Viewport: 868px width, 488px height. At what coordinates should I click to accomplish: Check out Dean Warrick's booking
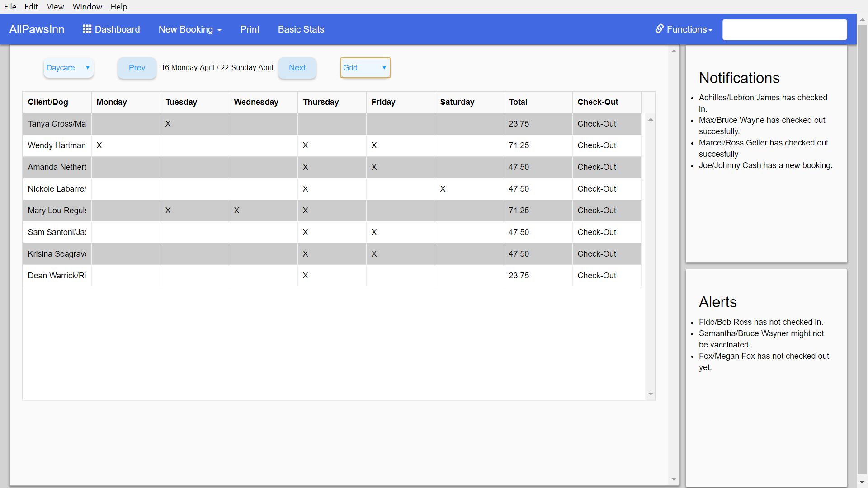[x=596, y=276]
